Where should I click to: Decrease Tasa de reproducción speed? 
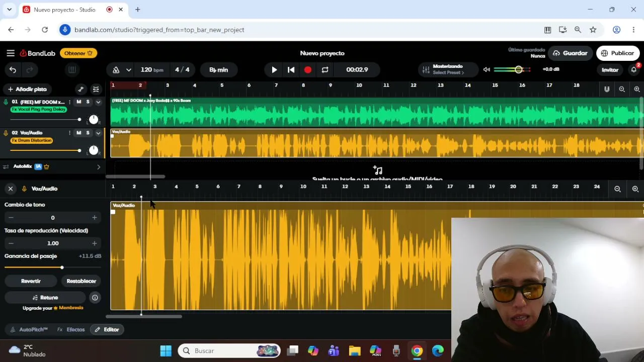[11, 243]
